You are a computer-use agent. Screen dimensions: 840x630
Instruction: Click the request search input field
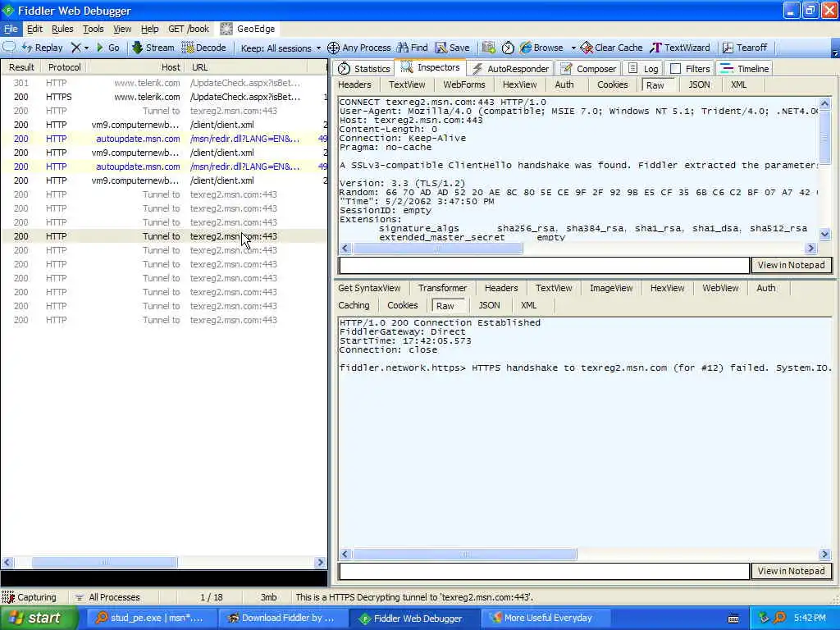pos(545,265)
